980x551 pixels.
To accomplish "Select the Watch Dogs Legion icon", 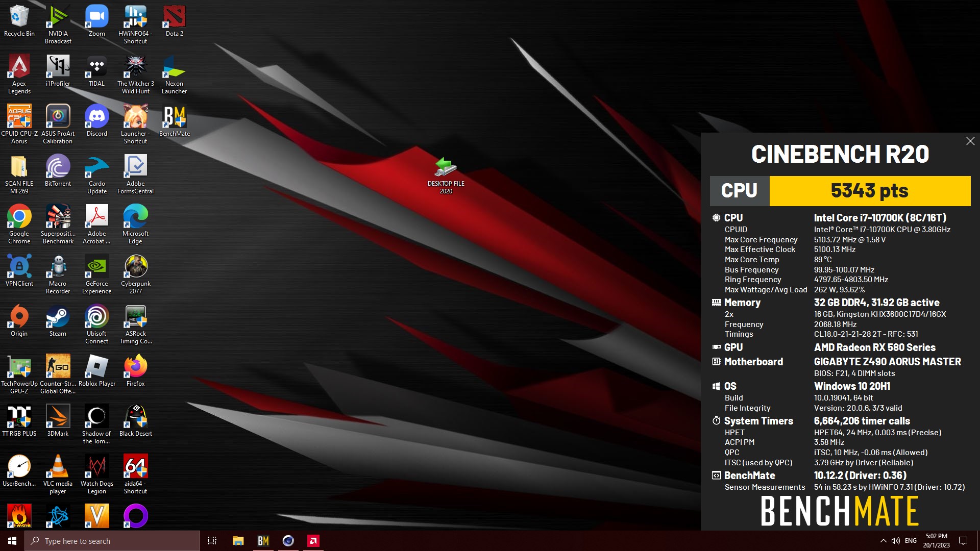I will [97, 475].
